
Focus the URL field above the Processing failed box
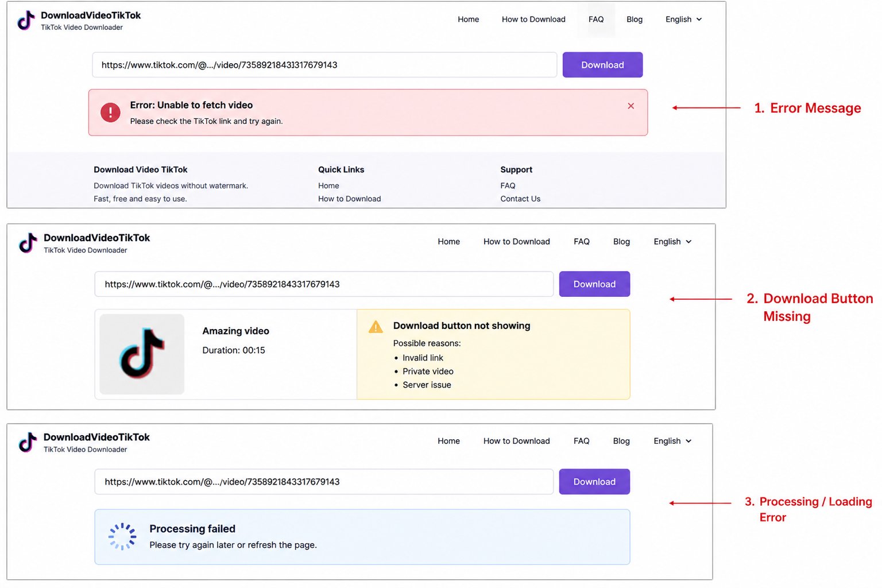tap(324, 482)
